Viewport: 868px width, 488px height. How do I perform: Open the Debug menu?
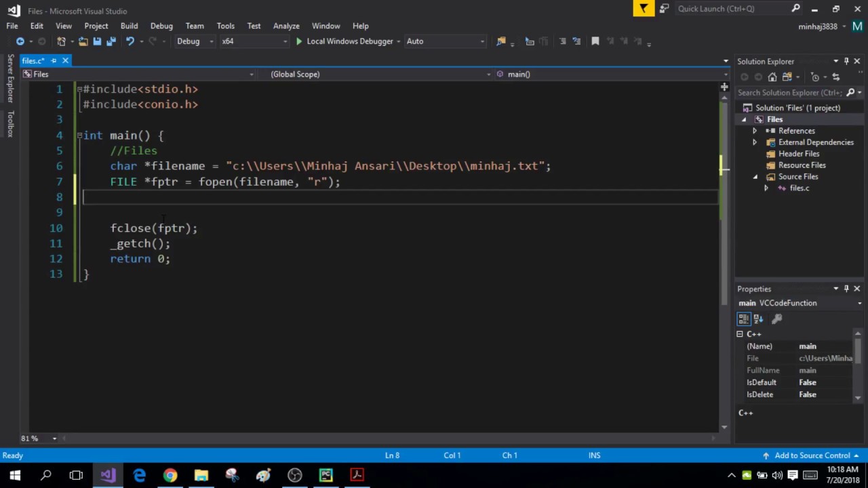(x=161, y=26)
